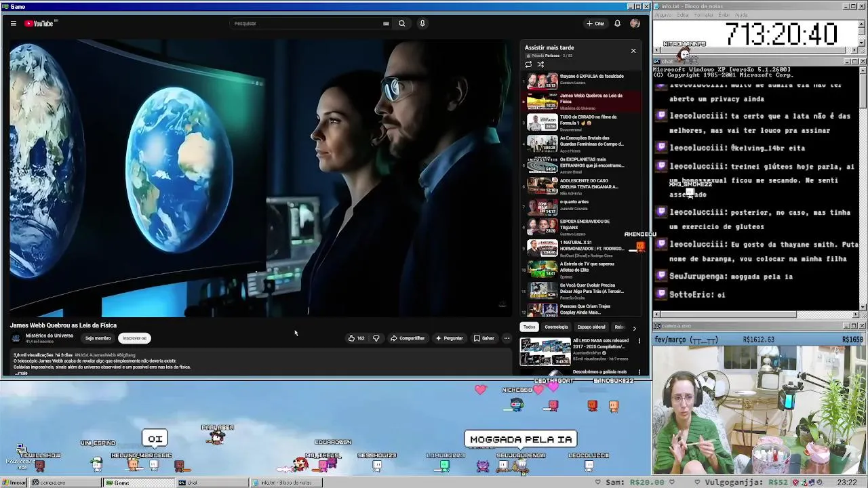Click the Criar button
The width and height of the screenshot is (868, 488).
tap(595, 23)
